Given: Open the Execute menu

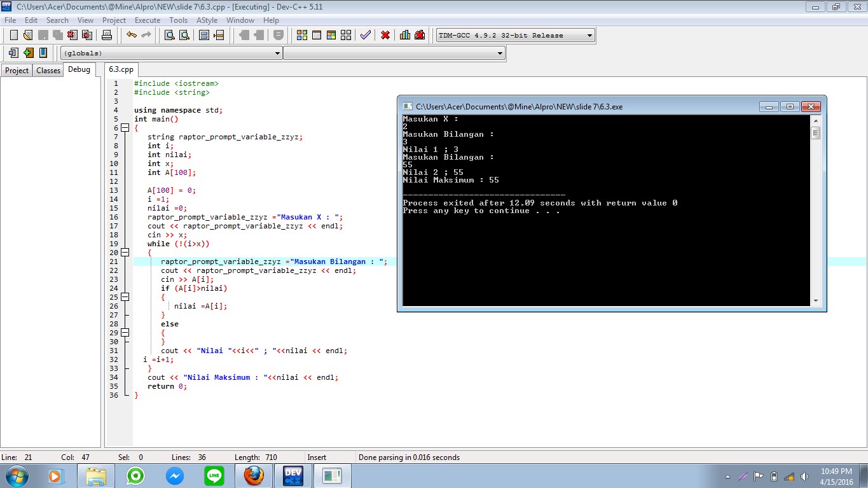Looking at the screenshot, I should (x=148, y=20).
